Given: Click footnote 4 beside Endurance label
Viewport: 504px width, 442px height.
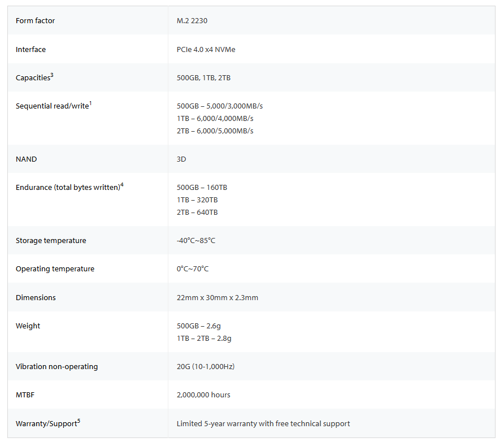Looking at the screenshot, I should point(122,184).
